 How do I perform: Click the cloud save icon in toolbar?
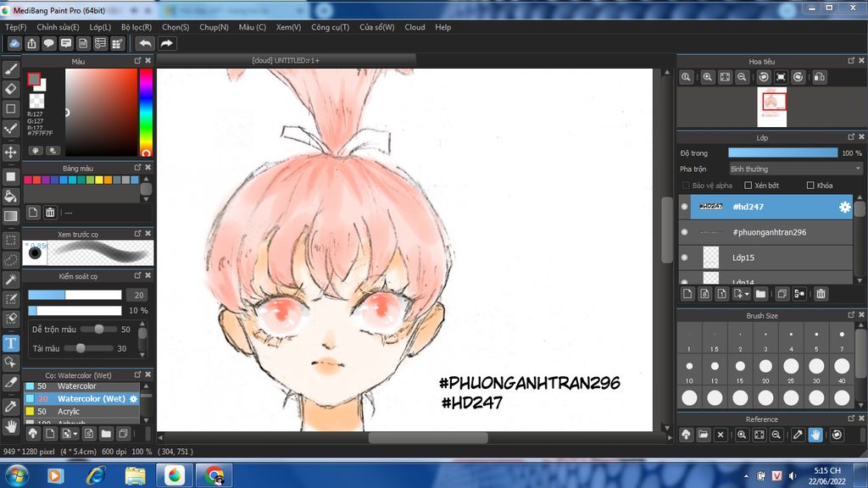point(14,43)
